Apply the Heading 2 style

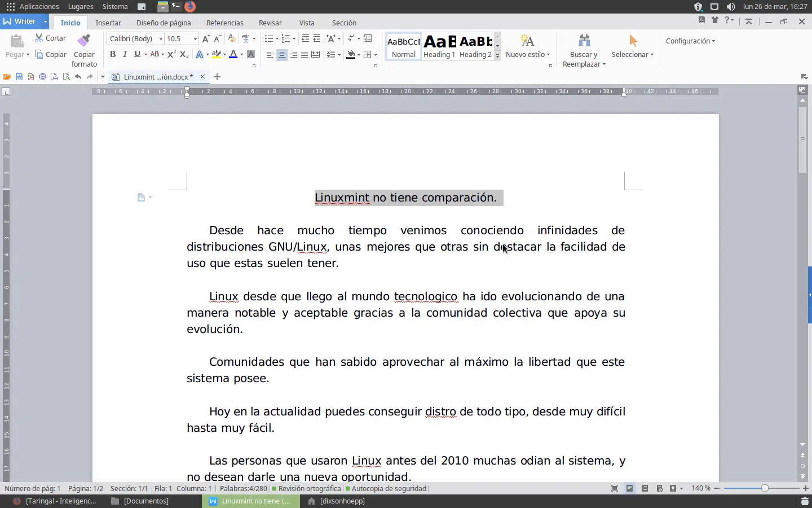(475, 46)
